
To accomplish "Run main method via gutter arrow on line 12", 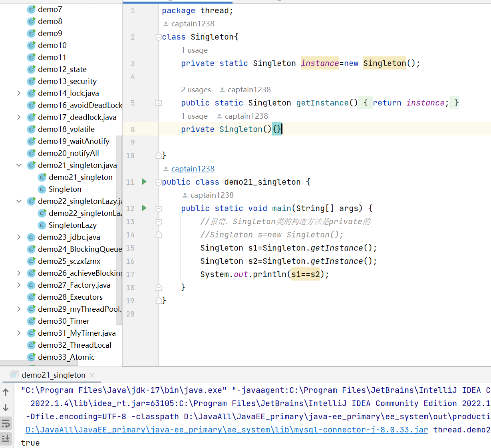I will (144, 208).
